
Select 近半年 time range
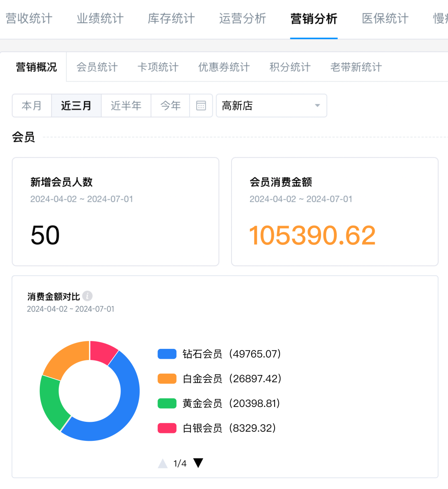(x=126, y=106)
